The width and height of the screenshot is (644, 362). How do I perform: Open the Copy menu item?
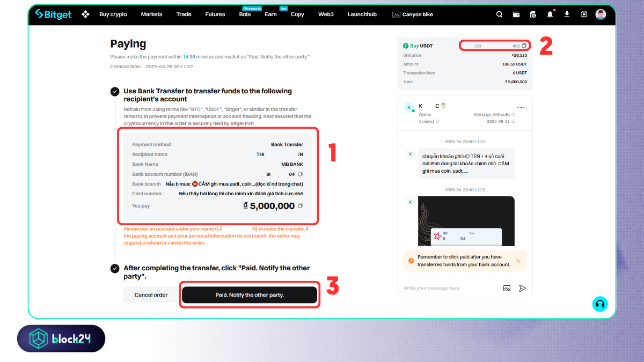click(297, 14)
